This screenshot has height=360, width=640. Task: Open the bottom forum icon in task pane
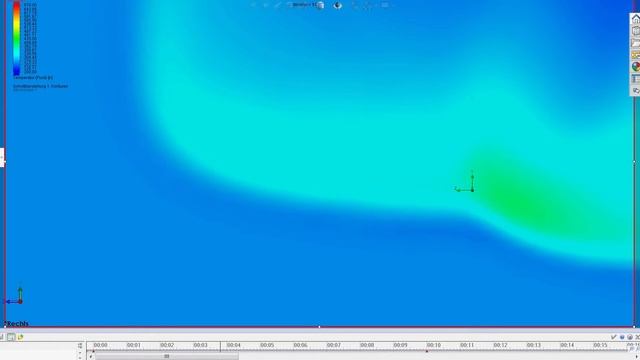[x=636, y=90]
